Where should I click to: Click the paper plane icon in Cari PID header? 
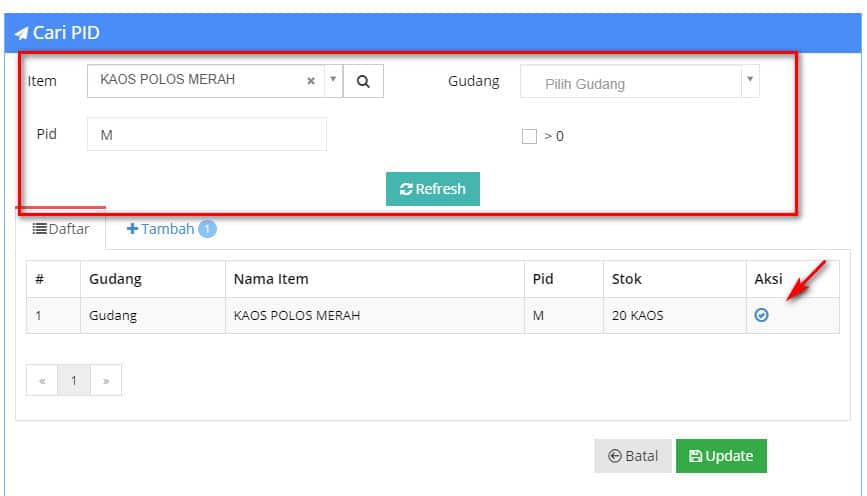coord(21,33)
